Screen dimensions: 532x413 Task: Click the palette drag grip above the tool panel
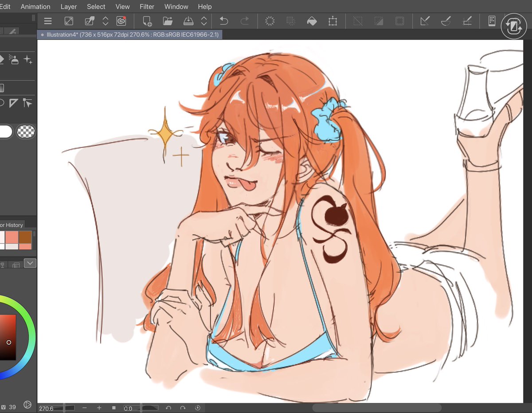pyautogui.click(x=33, y=18)
